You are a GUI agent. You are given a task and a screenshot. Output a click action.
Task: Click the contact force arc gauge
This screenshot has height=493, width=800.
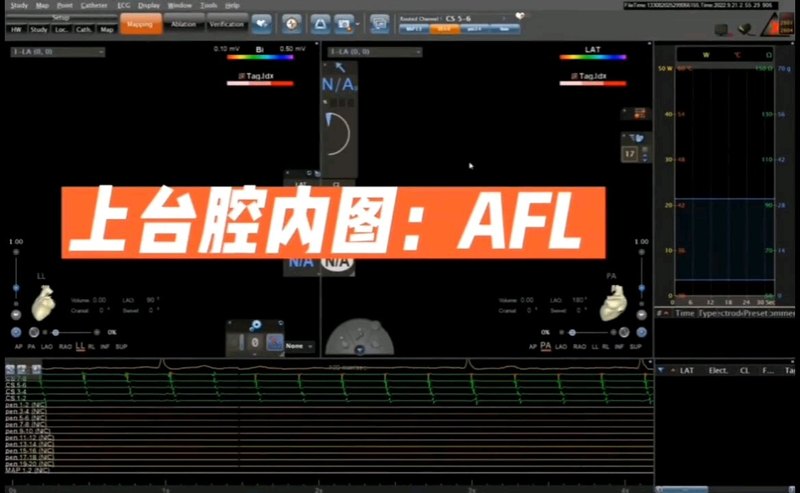pyautogui.click(x=338, y=134)
